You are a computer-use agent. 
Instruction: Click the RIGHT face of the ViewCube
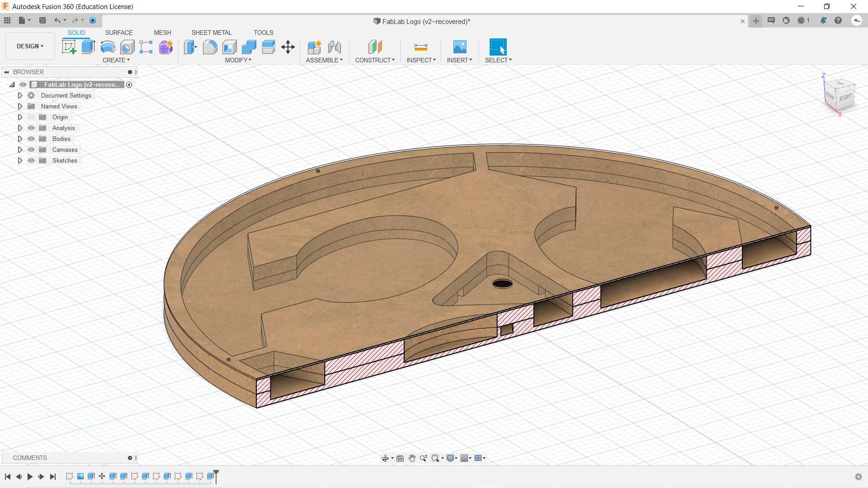(x=846, y=97)
